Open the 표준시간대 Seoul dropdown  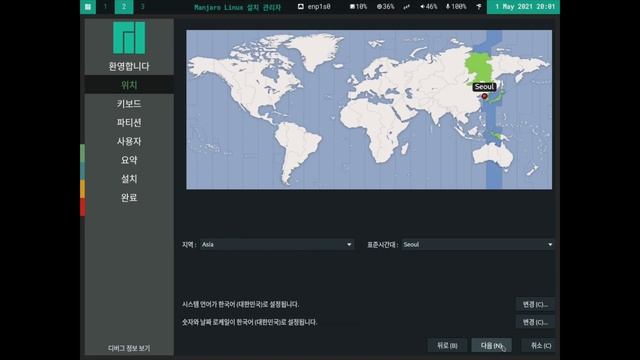[x=478, y=244]
